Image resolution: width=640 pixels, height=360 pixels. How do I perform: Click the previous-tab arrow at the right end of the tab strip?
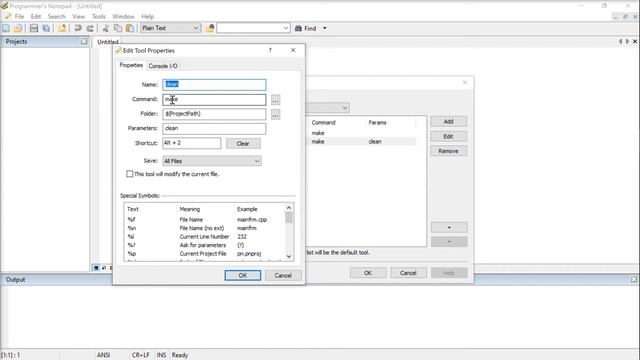(x=620, y=42)
